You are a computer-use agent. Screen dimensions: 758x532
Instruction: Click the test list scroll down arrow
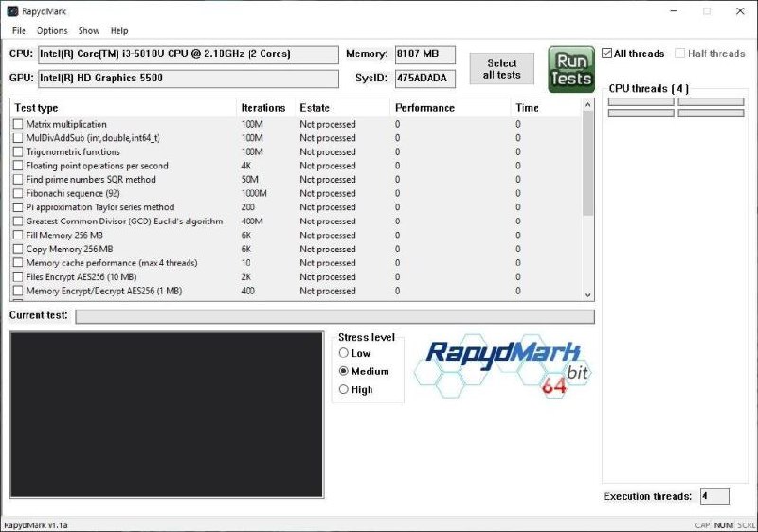(x=587, y=295)
